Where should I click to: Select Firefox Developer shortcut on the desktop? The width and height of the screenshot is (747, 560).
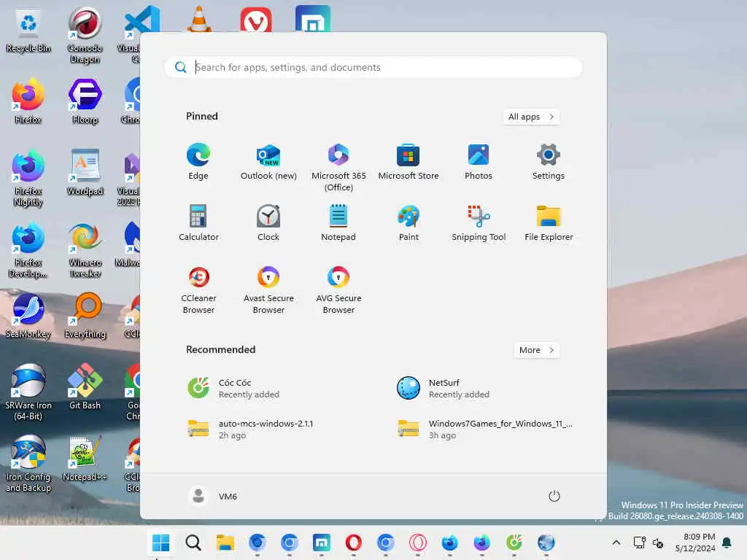28,251
